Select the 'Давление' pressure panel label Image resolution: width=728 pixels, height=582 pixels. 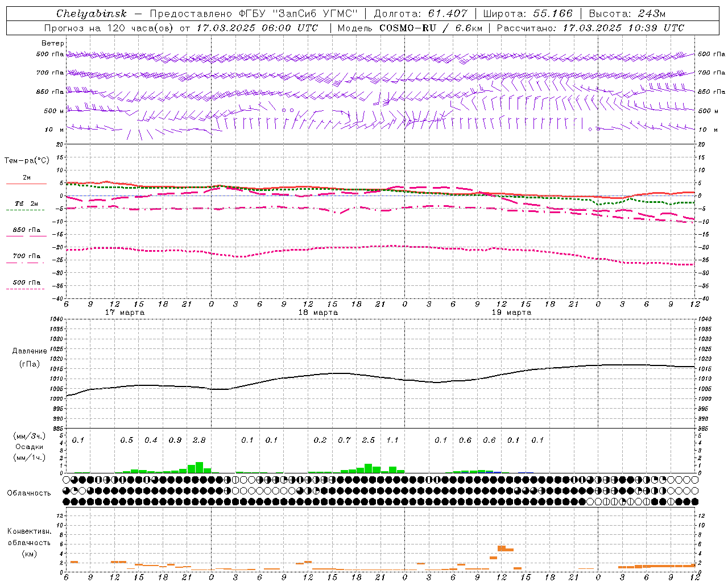coord(30,351)
